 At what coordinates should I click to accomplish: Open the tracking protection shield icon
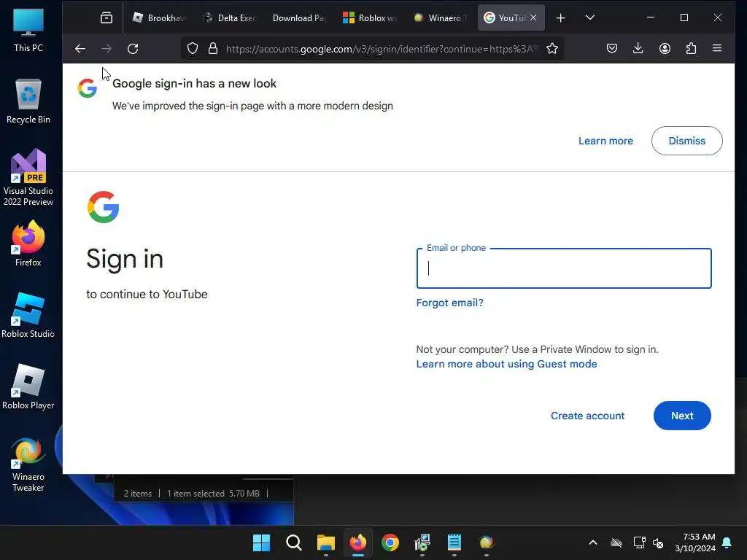193,49
